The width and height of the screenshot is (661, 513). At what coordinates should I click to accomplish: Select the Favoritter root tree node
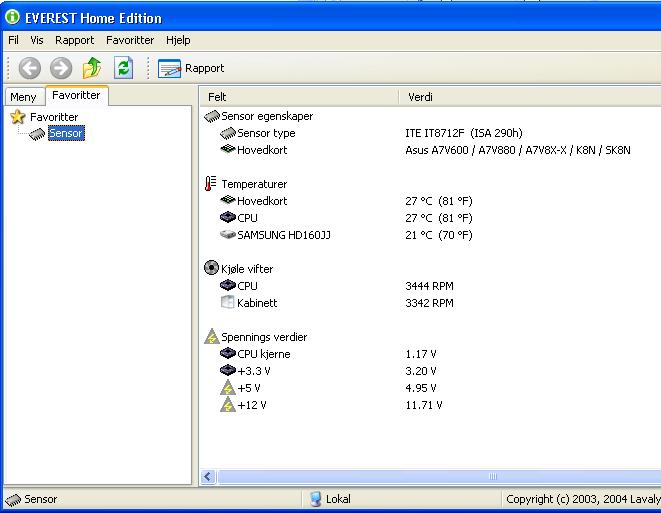point(54,117)
